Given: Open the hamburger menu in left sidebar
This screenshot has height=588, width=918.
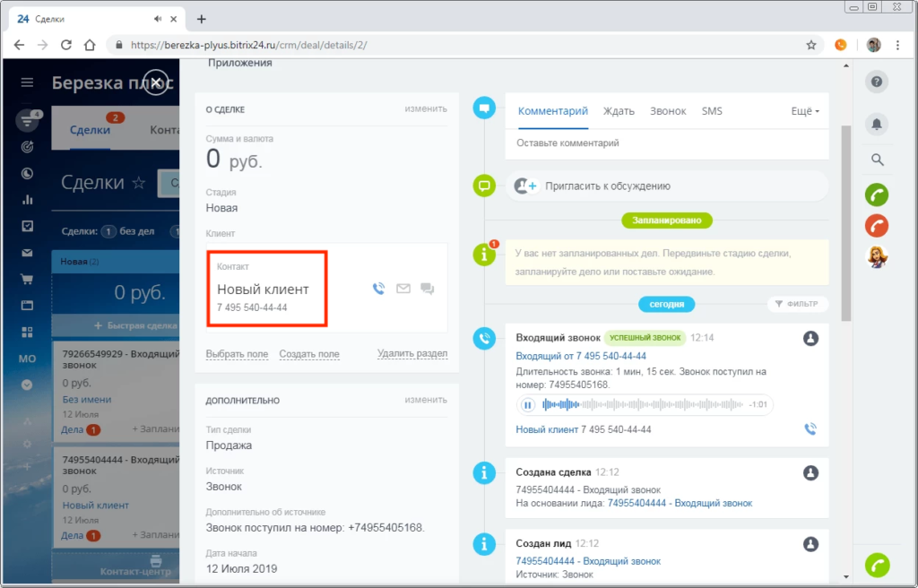Looking at the screenshot, I should tap(27, 82).
